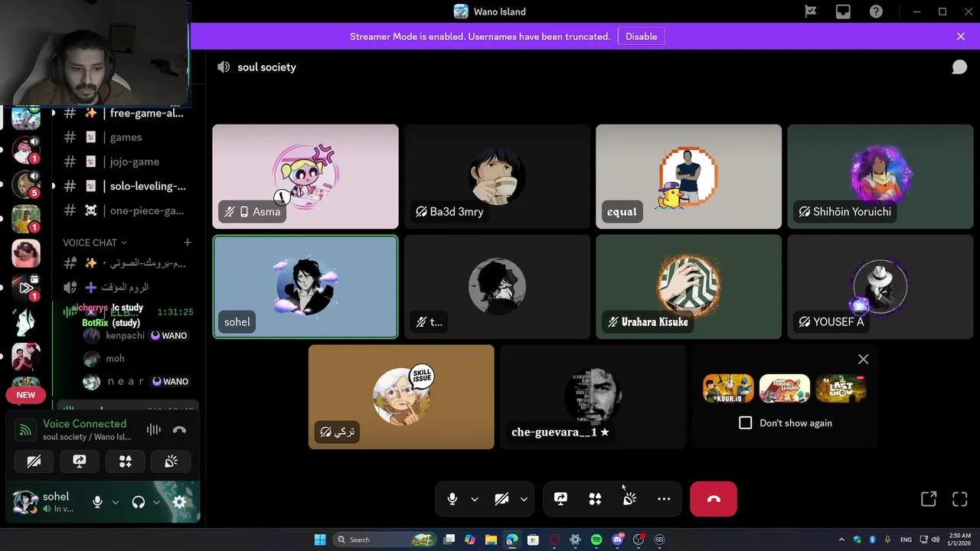Open the jojo-game channel
Screen dimensions: 980x551
click(x=126, y=162)
